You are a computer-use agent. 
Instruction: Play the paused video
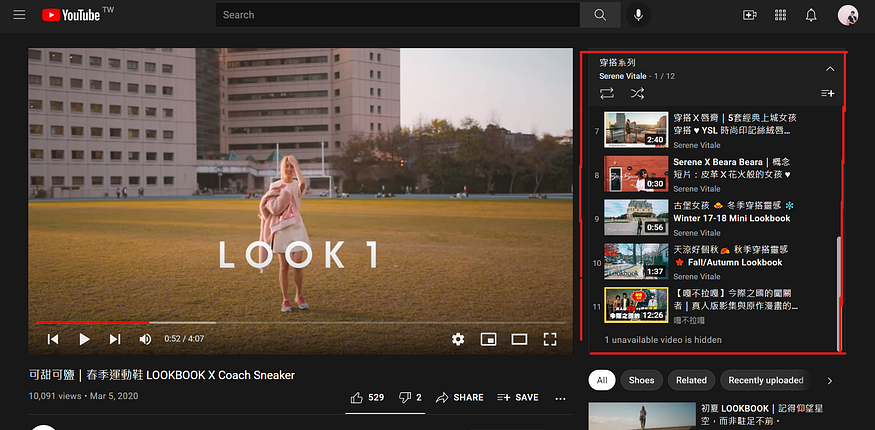(84, 339)
